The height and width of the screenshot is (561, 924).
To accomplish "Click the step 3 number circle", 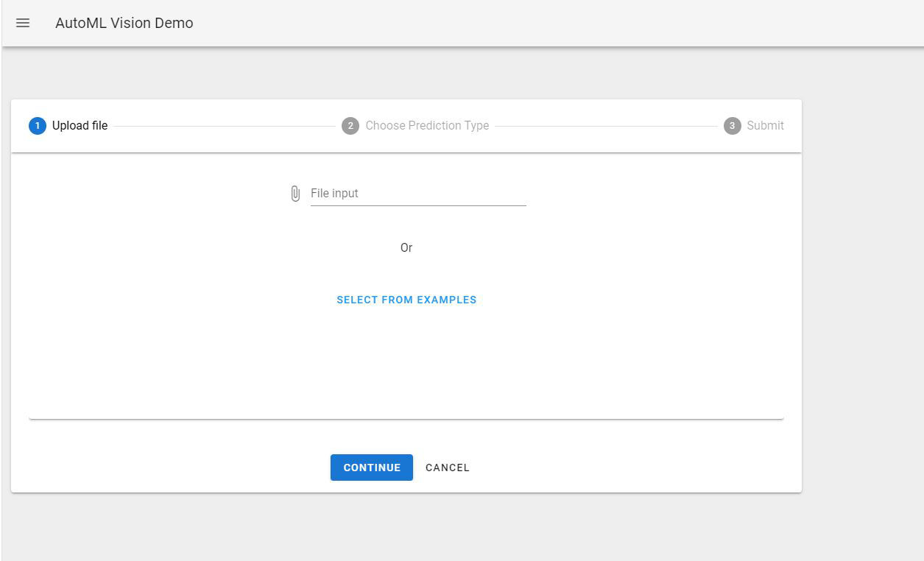I will click(x=732, y=126).
